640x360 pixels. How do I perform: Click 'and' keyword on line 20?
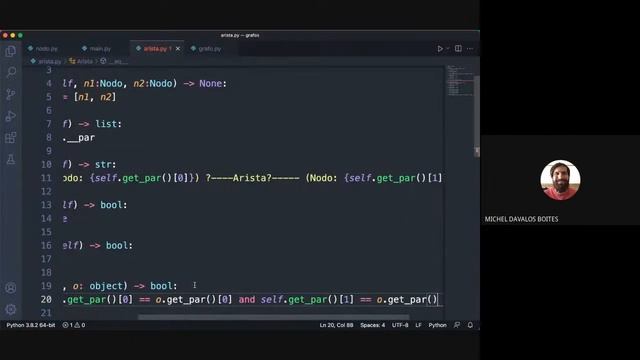[x=247, y=300]
